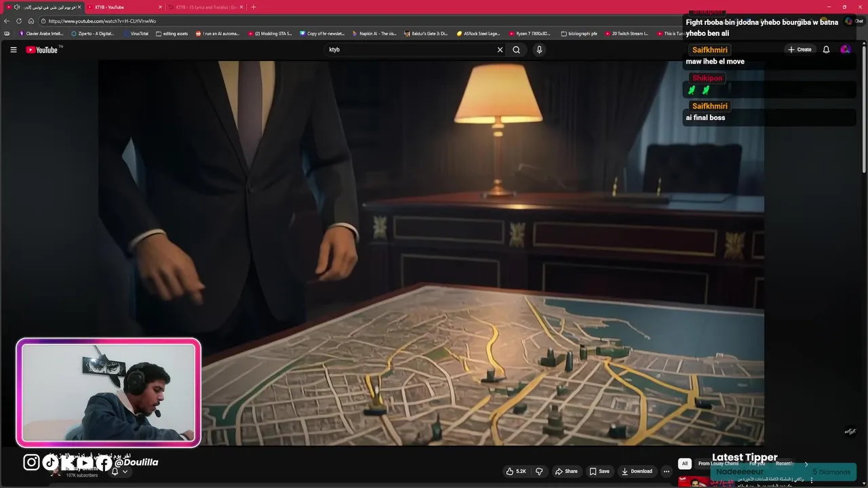Image resolution: width=868 pixels, height=488 pixels.
Task: Click the magnifier search button
Action: [516, 49]
